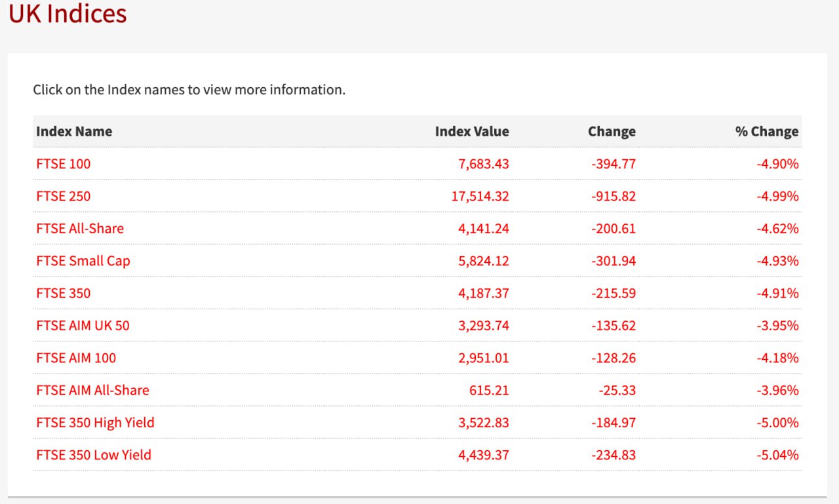
Task: Click the percent change -4.90%
Action: 778,164
